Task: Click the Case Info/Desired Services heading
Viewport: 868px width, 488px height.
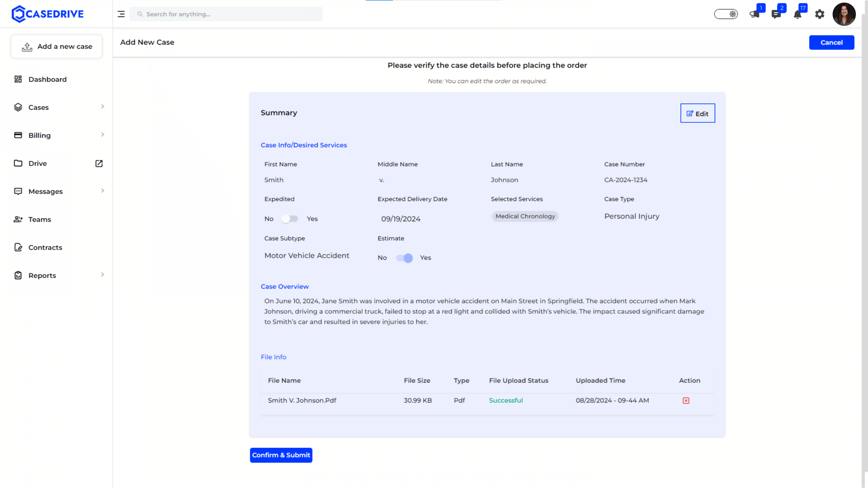Action: 303,145
